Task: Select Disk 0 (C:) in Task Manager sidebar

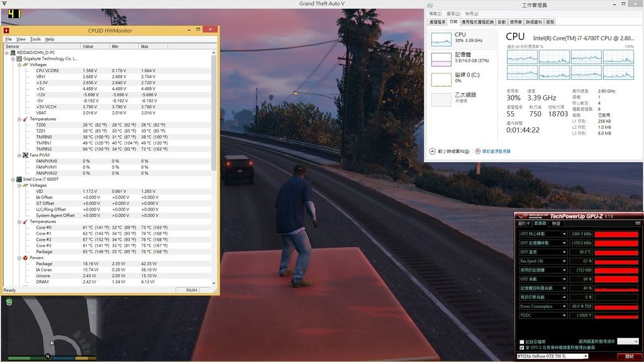Action: pyautogui.click(x=462, y=79)
